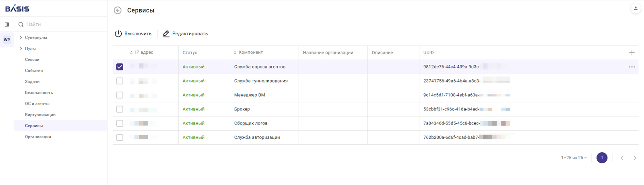
Task: Open the three-dot menu in first row
Action: click(x=632, y=67)
